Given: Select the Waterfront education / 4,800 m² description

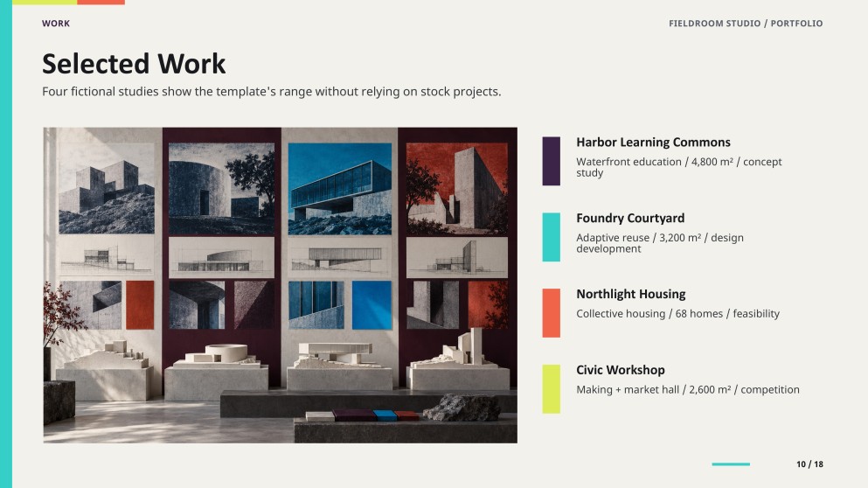Looking at the screenshot, I should tap(679, 167).
